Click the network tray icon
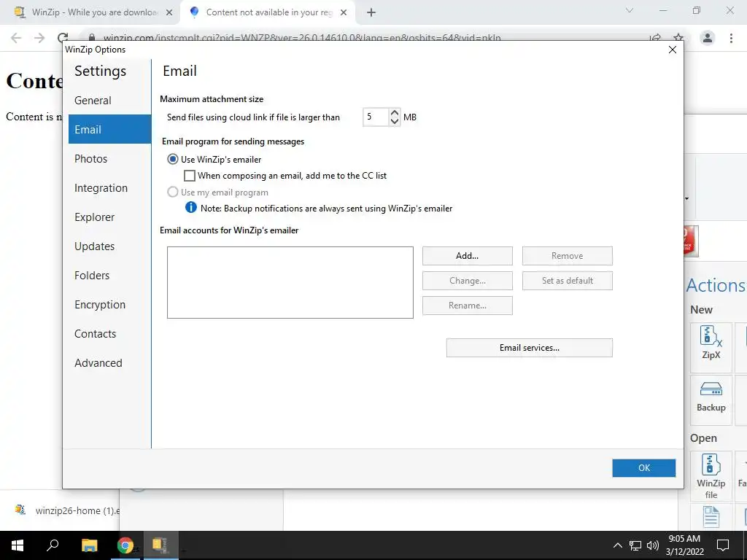 tap(635, 545)
